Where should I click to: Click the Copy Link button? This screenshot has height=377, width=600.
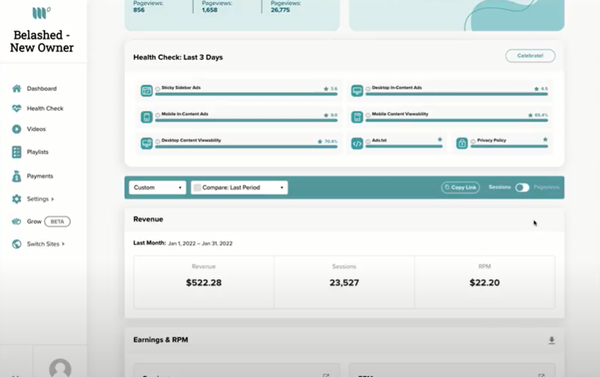coord(460,188)
